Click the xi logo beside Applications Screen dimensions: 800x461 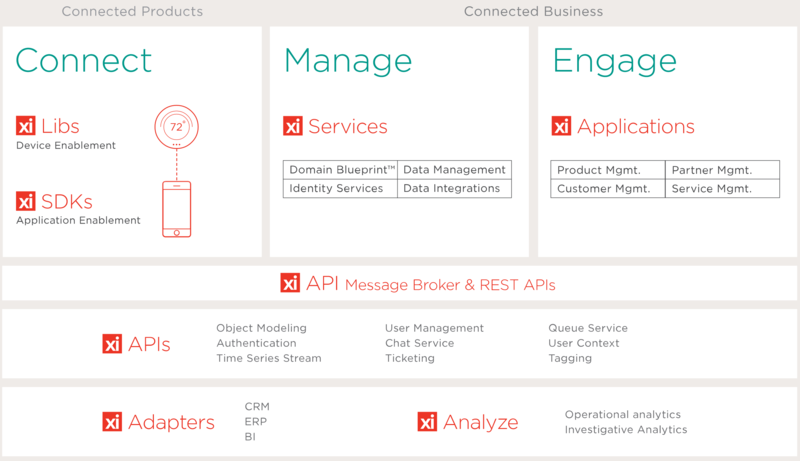[x=562, y=126]
